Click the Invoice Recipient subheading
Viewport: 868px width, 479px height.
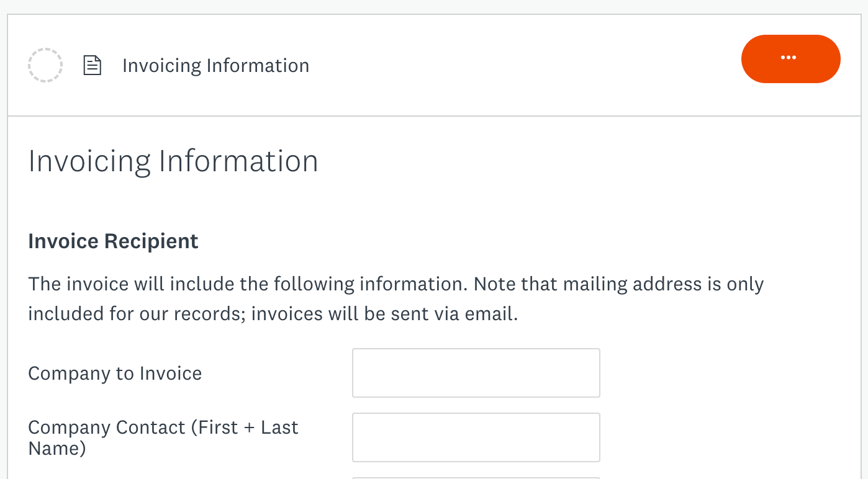click(x=113, y=241)
